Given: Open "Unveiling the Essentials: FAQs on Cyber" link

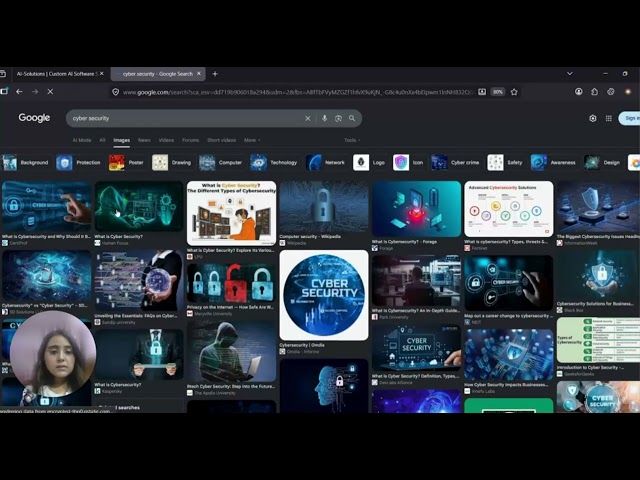Looking at the screenshot, I should pyautogui.click(x=136, y=316).
